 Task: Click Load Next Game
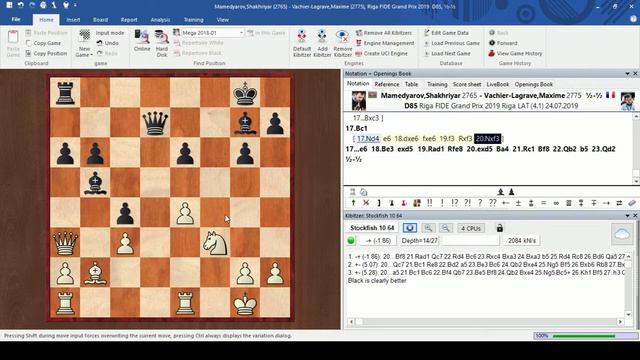pos(447,53)
